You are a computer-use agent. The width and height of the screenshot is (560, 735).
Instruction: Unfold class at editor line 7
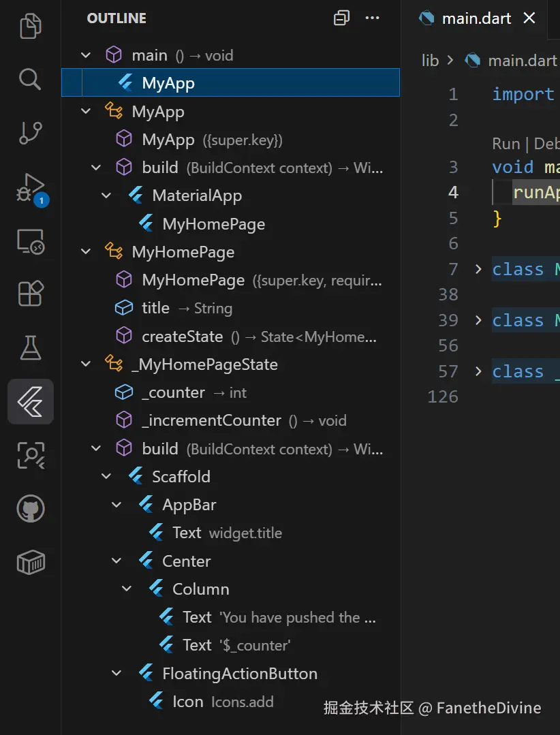tap(478, 269)
